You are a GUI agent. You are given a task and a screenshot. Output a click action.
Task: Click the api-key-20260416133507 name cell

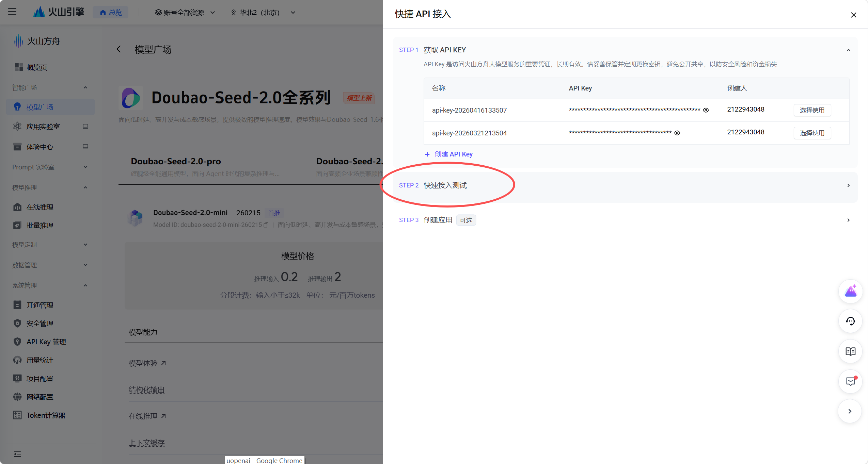pos(469,110)
